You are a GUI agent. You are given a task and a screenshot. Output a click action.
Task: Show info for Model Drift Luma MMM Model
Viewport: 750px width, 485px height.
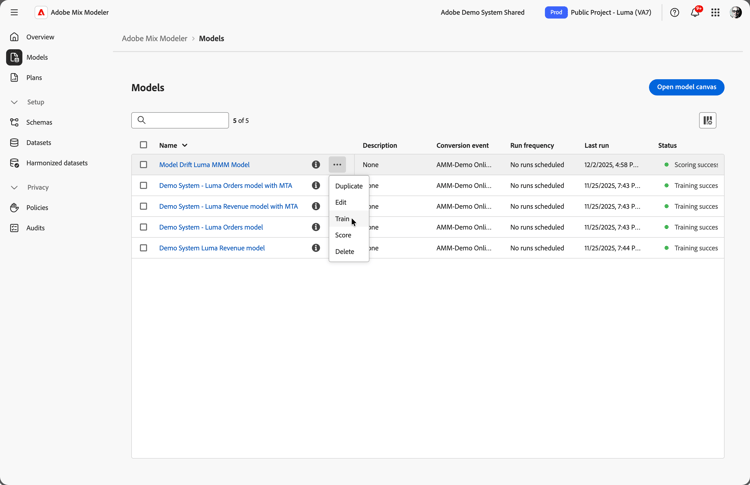tap(316, 165)
